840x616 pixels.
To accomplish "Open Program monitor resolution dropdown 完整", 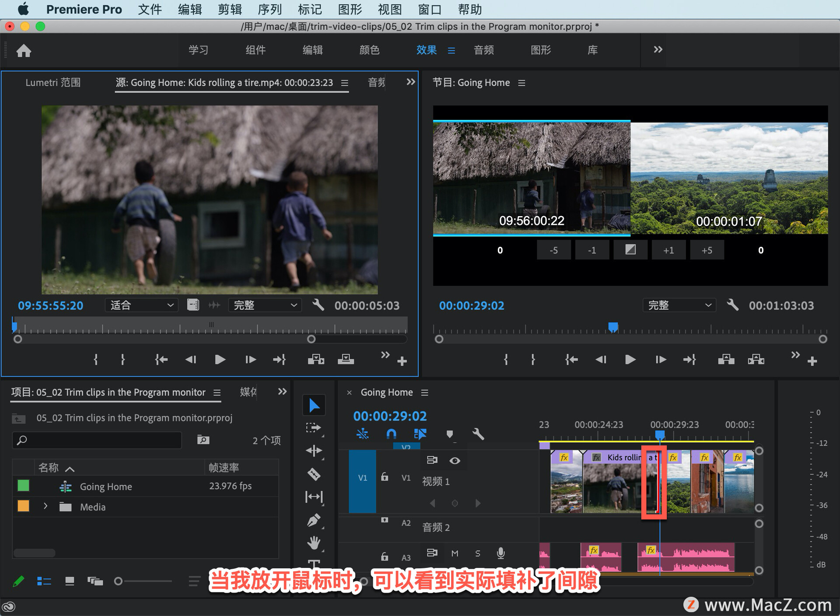I will pyautogui.click(x=679, y=305).
